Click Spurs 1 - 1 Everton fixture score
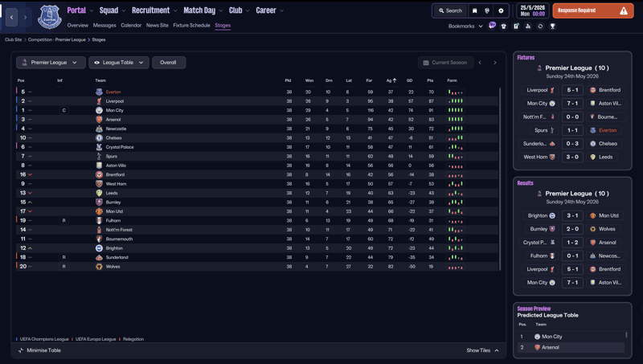This screenshot has width=643, height=364. click(572, 130)
